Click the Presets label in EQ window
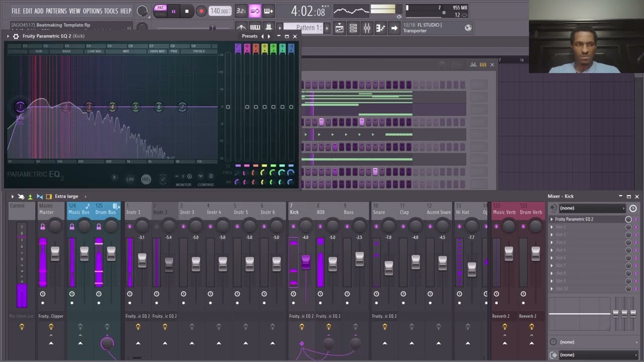 pyautogui.click(x=250, y=36)
